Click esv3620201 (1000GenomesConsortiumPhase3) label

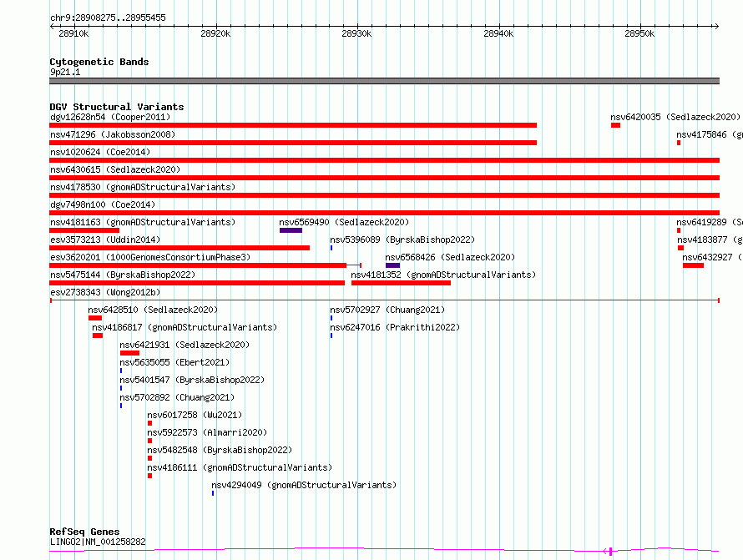150,257
